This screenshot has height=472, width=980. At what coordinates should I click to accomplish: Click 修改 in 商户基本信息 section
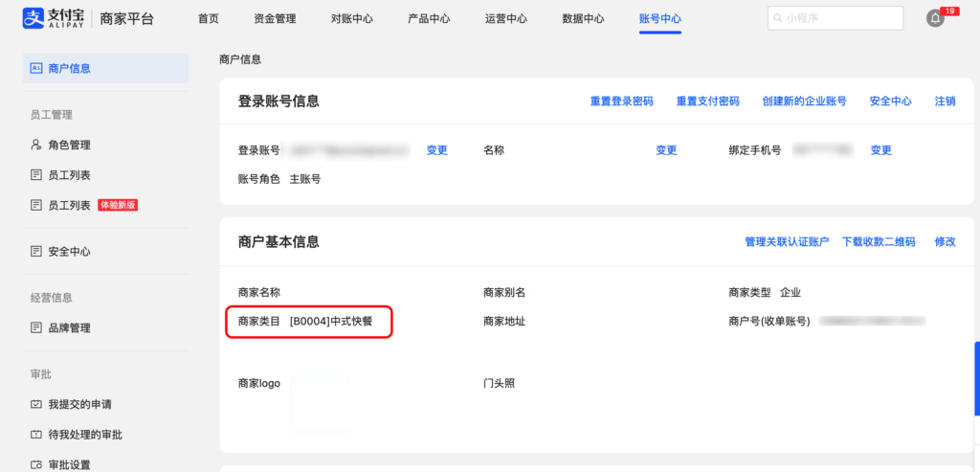point(945,241)
